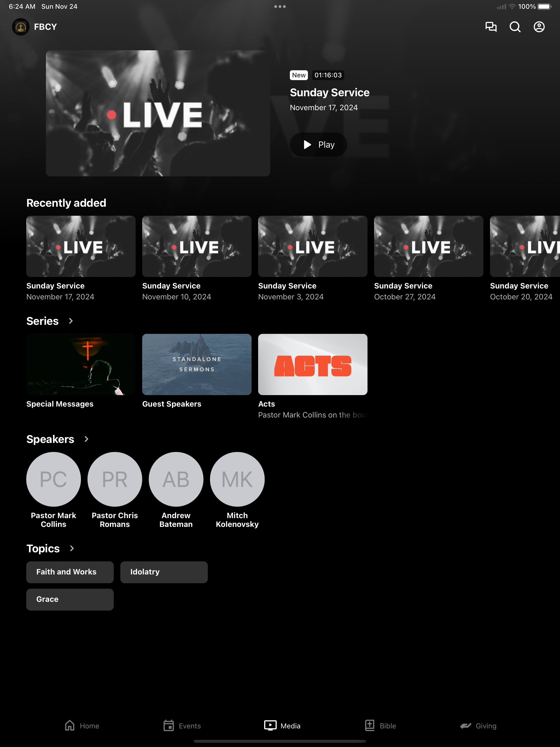Open the user profile icon
560x747 pixels.
(539, 27)
